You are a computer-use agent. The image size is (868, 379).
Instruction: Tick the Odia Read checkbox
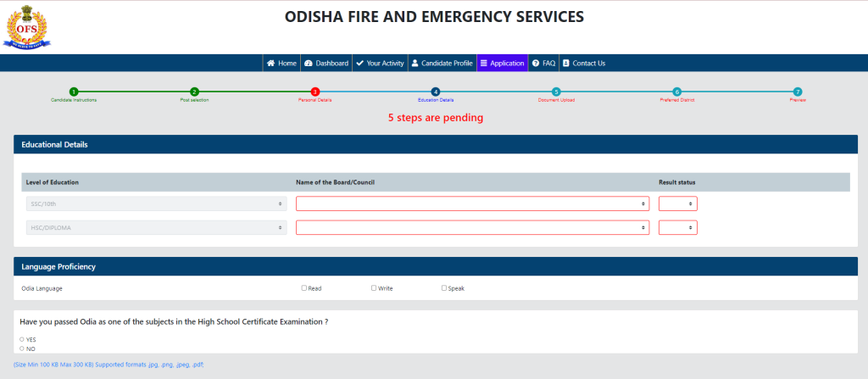coord(304,288)
